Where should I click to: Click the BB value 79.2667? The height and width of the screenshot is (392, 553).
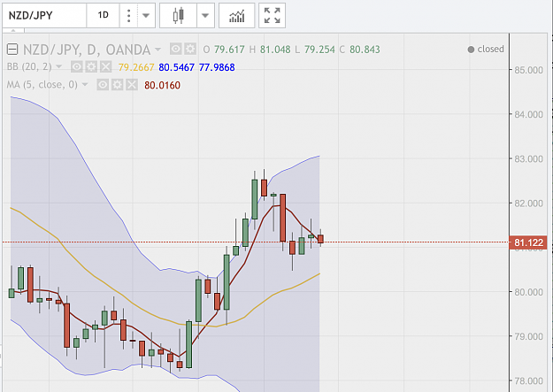pyautogui.click(x=136, y=67)
